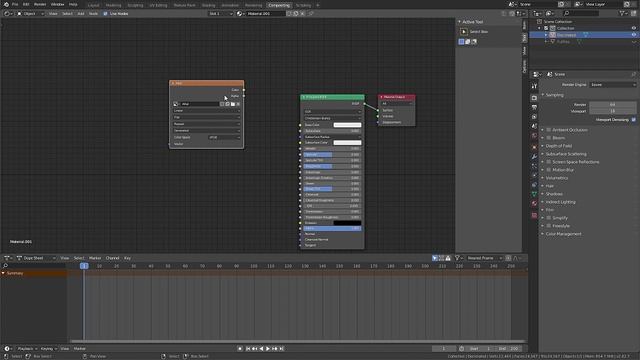Select the Extend selection mode icon

(x=468, y=42)
